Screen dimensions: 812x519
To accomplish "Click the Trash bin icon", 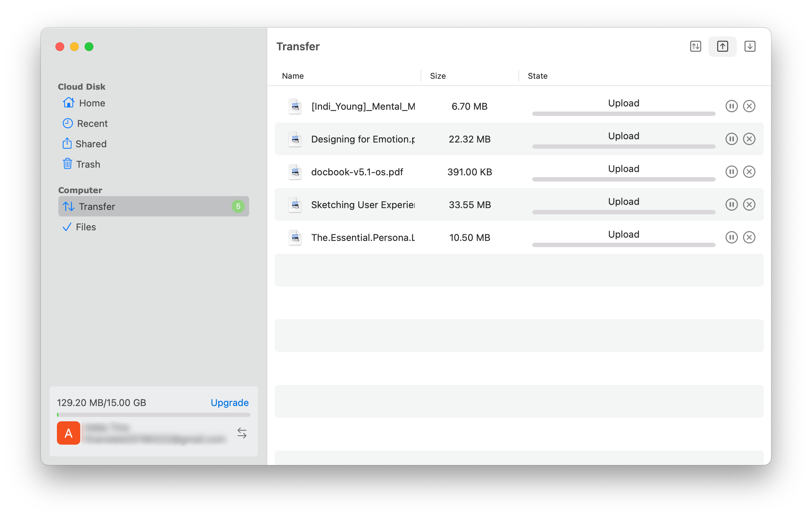I will pyautogui.click(x=67, y=164).
